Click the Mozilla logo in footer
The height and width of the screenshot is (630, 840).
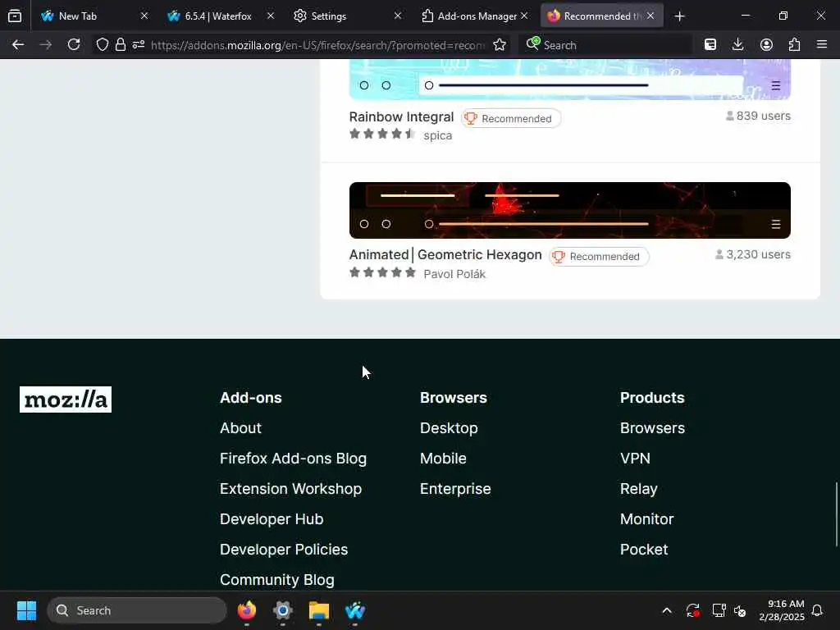[x=66, y=399]
